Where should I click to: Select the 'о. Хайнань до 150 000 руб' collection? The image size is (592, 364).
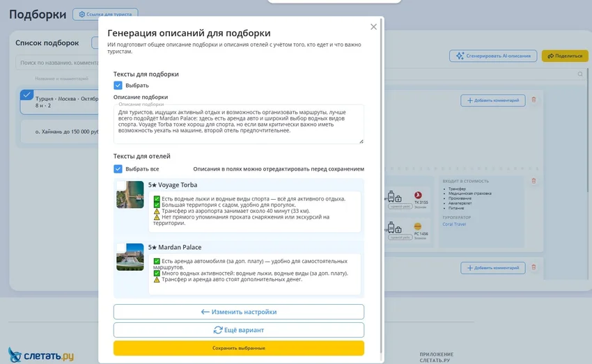[x=61, y=132]
